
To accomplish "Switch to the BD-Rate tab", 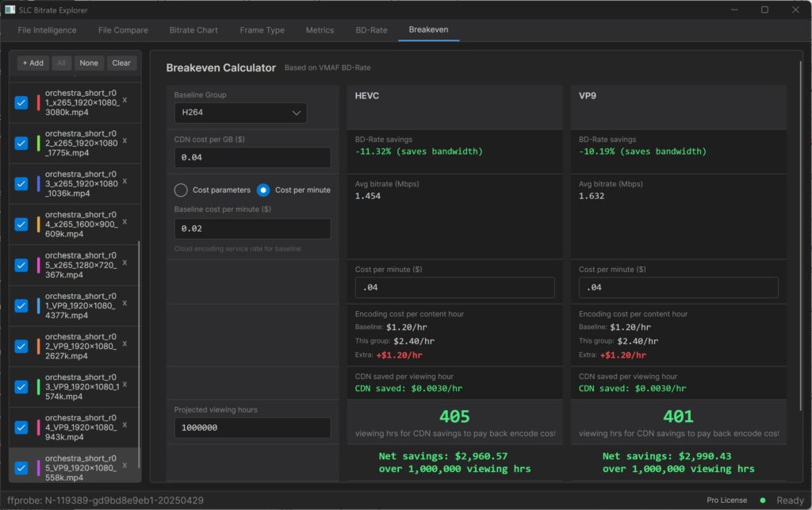I will (x=371, y=30).
